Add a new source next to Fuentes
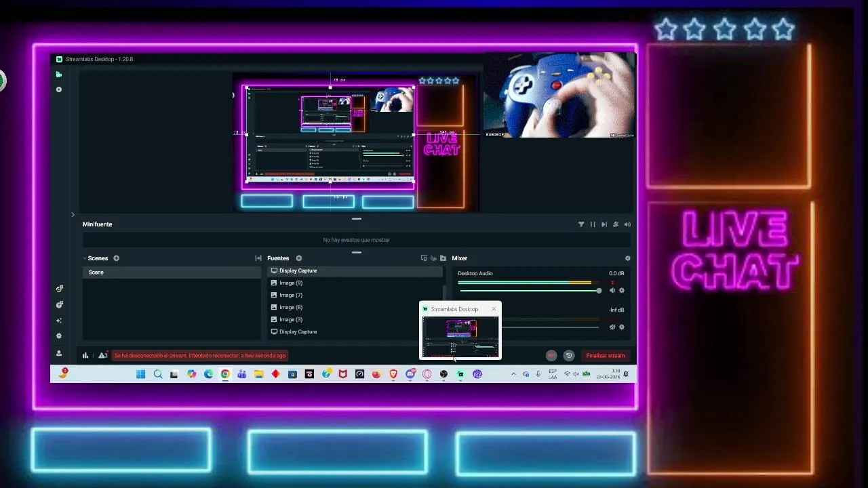 click(298, 258)
